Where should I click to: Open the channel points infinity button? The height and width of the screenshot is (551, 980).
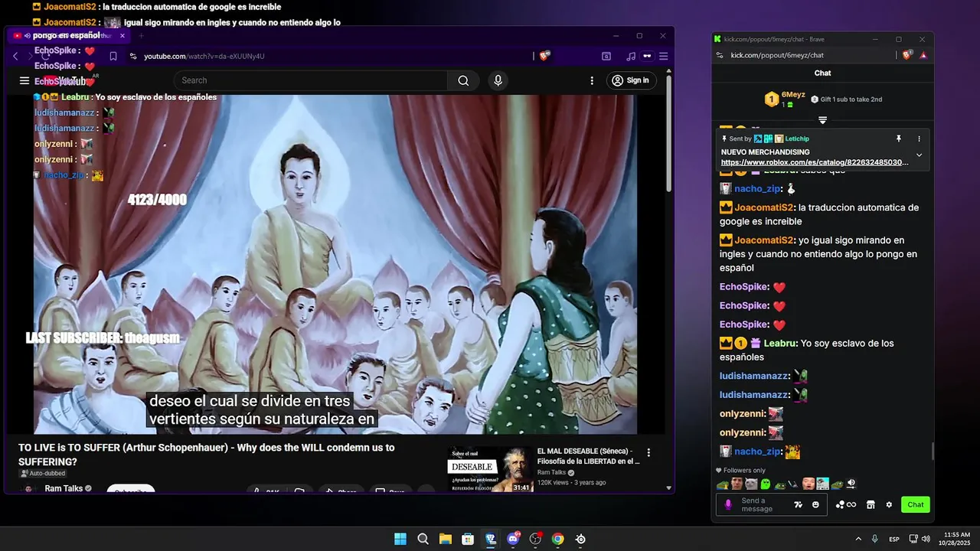click(x=846, y=504)
